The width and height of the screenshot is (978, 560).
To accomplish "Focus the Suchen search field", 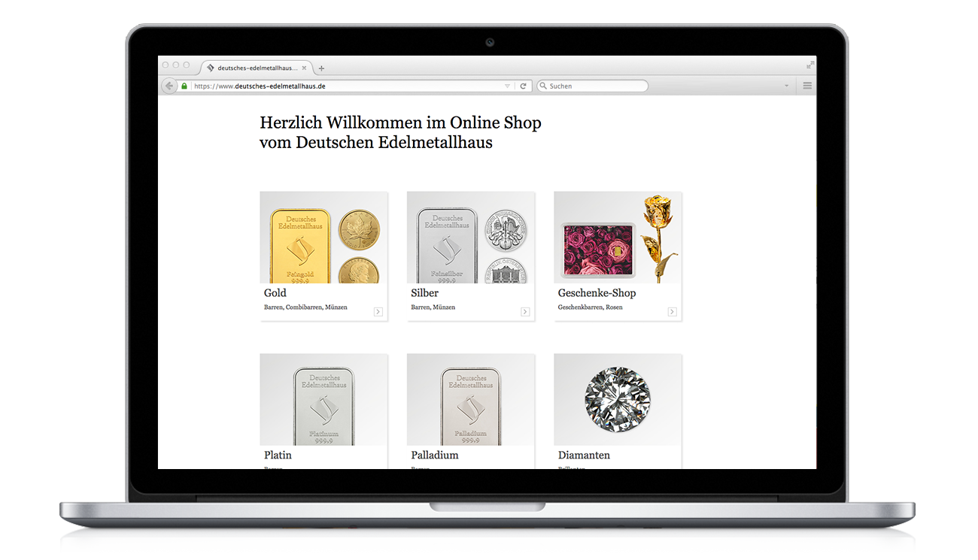I will 592,86.
